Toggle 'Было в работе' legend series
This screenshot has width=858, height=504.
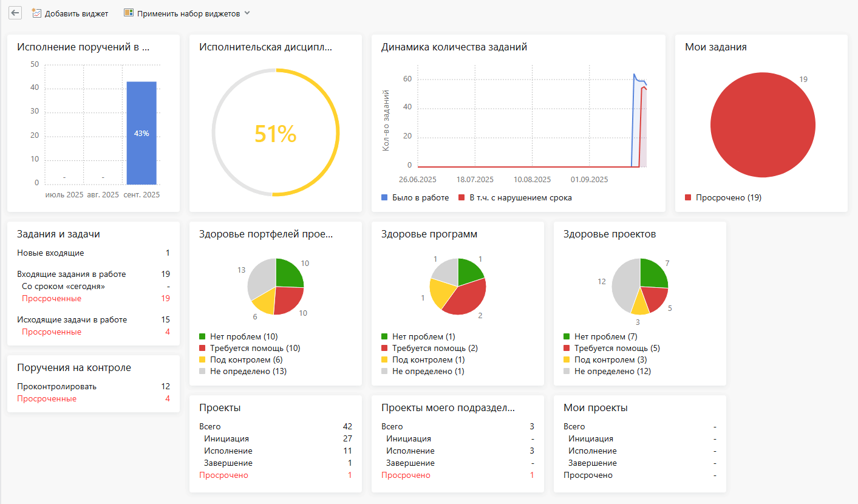[x=415, y=197]
